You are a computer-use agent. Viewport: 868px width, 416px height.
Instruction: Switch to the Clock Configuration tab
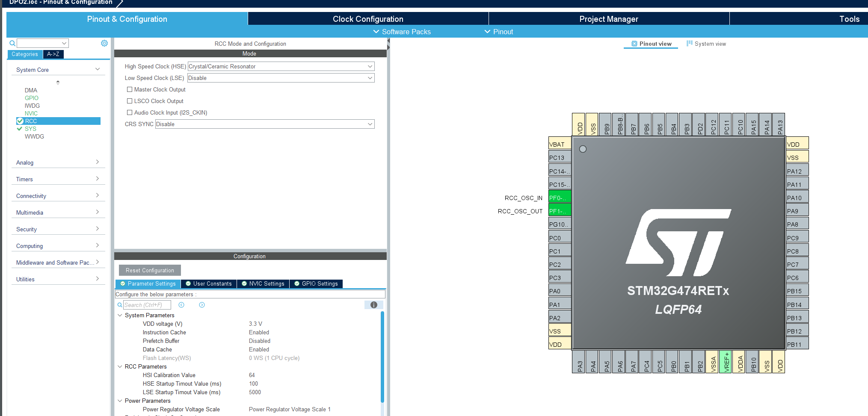pyautogui.click(x=368, y=19)
